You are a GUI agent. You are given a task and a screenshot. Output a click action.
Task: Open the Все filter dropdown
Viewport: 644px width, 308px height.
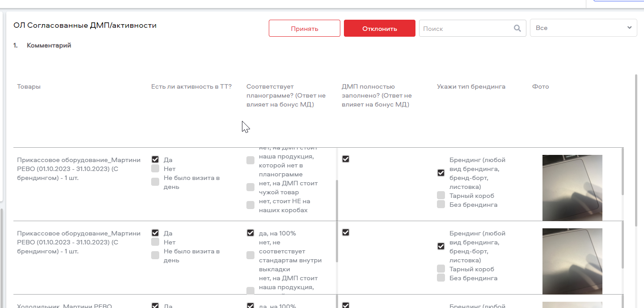point(584,28)
